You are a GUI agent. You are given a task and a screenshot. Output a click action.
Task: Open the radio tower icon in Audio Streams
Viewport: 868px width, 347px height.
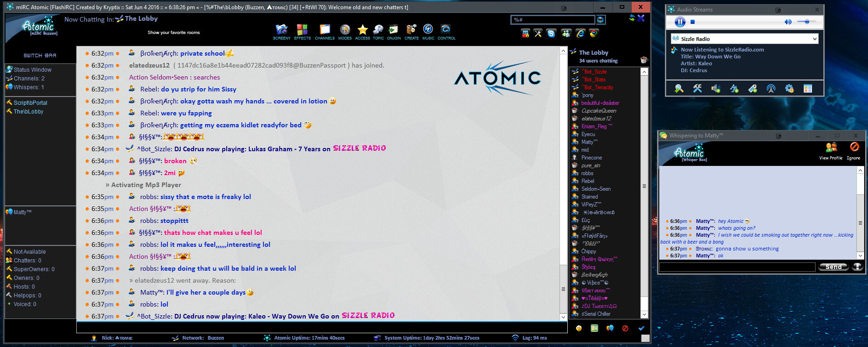(x=771, y=89)
